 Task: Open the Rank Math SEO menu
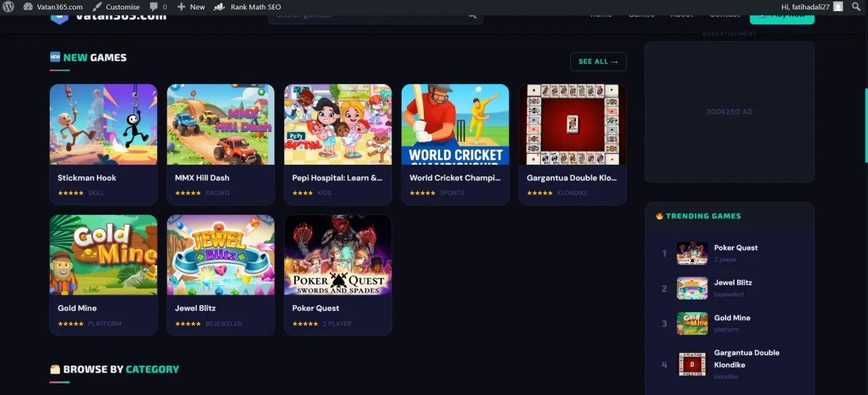click(248, 7)
